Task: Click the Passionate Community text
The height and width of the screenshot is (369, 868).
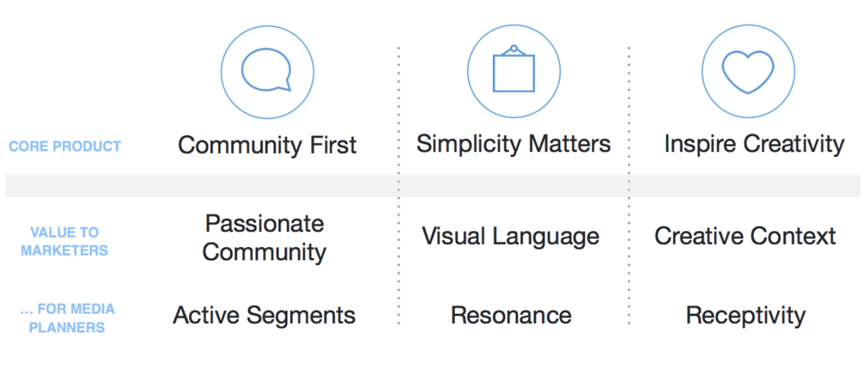Action: [264, 238]
